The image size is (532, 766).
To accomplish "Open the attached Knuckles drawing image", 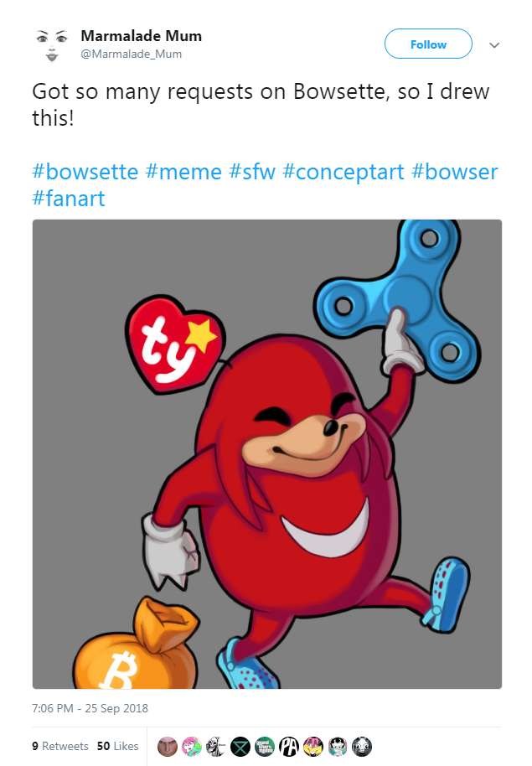I will (x=266, y=454).
